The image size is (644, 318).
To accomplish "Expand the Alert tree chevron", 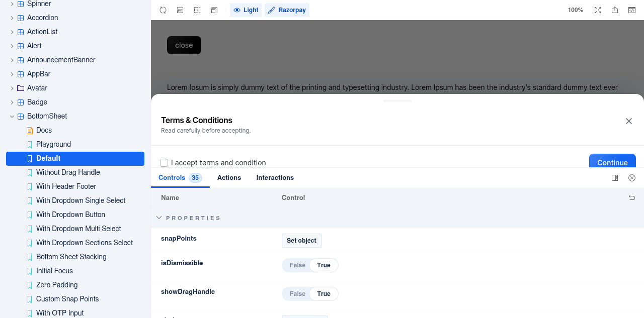I will click(x=12, y=46).
